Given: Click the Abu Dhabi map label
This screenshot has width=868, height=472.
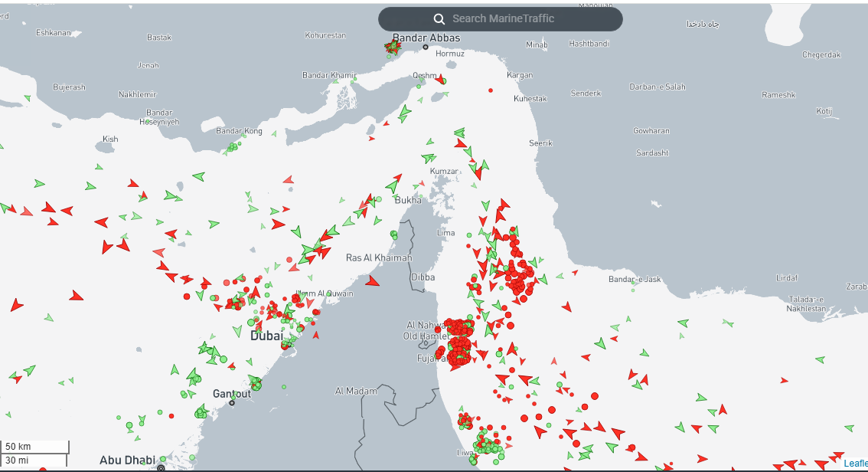Looking at the screenshot, I should (x=127, y=461).
